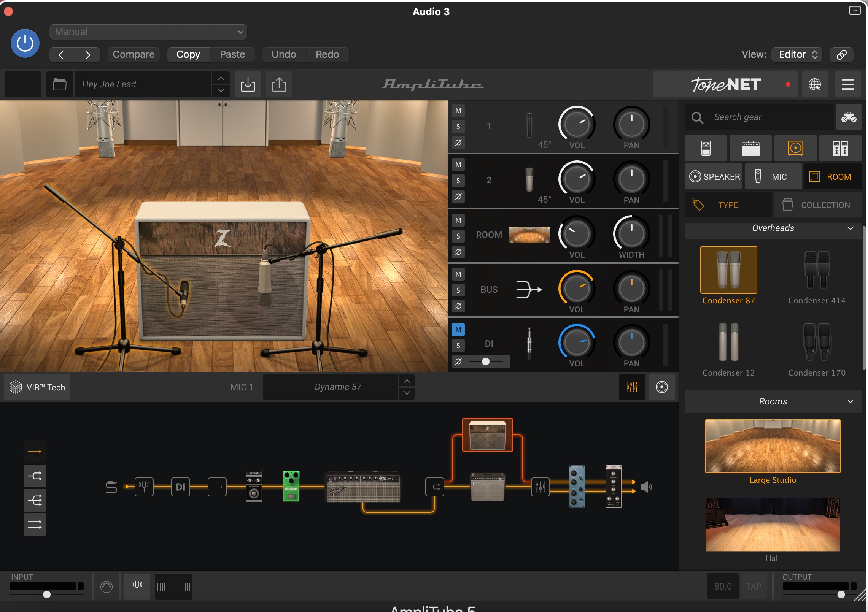Solo mic channel 1
868x612 pixels.
tap(458, 127)
